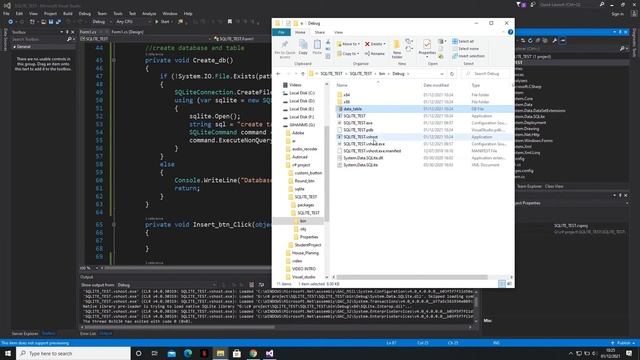Open Explorer address bar history dropdown
The height and width of the screenshot is (360, 640).
(442, 74)
